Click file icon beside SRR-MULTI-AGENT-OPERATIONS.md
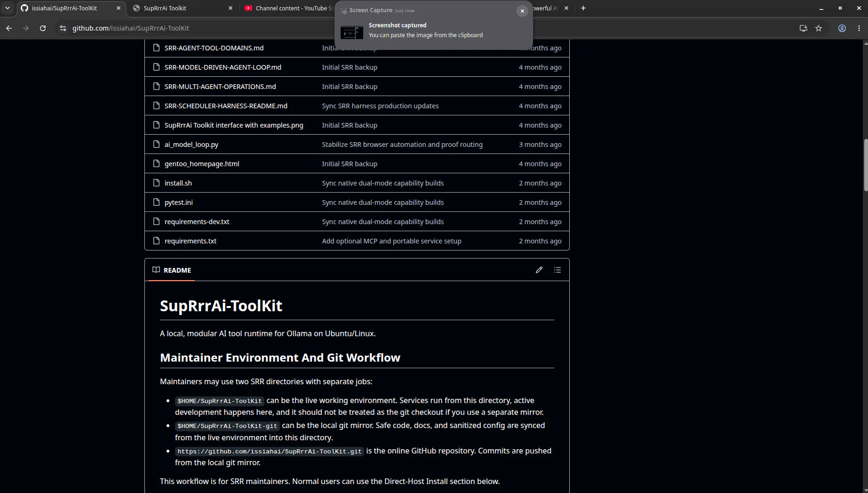The width and height of the screenshot is (868, 493). 157,86
